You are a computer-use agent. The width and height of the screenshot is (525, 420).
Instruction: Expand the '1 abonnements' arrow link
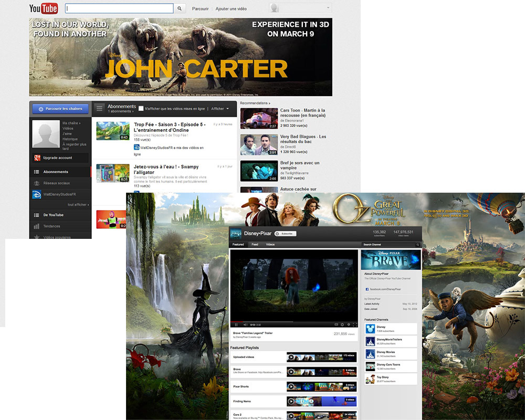click(x=121, y=111)
